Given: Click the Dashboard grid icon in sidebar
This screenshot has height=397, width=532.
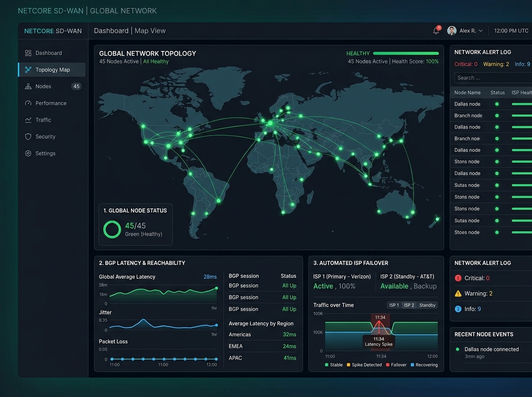Looking at the screenshot, I should (x=28, y=53).
